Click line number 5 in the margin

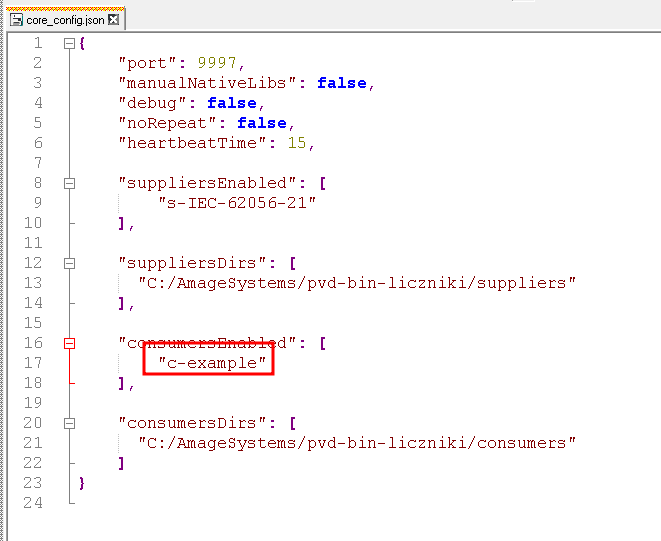(x=37, y=123)
